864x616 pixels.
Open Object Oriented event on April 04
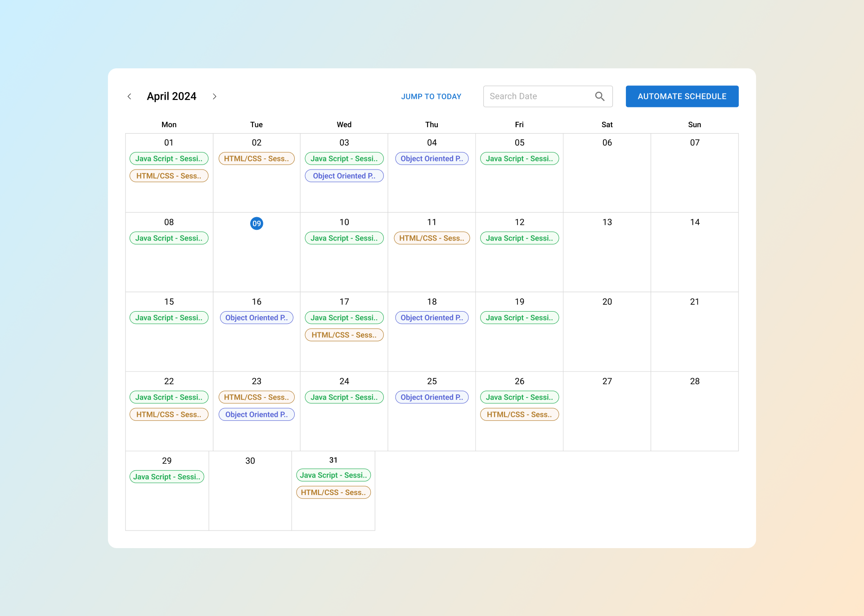click(x=432, y=159)
